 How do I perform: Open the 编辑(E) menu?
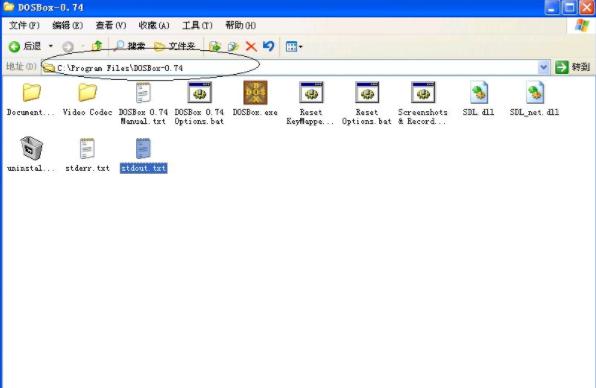tap(68, 25)
